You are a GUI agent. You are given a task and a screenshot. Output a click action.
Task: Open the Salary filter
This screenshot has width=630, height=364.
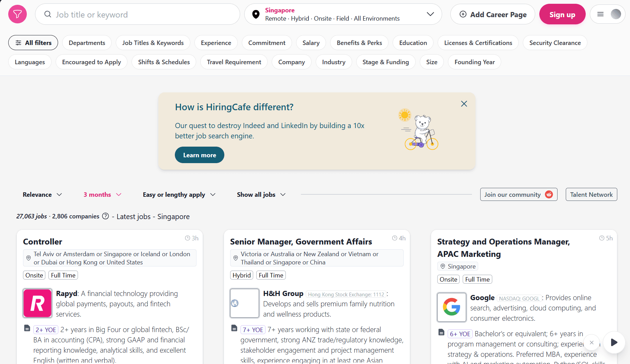pos(311,43)
